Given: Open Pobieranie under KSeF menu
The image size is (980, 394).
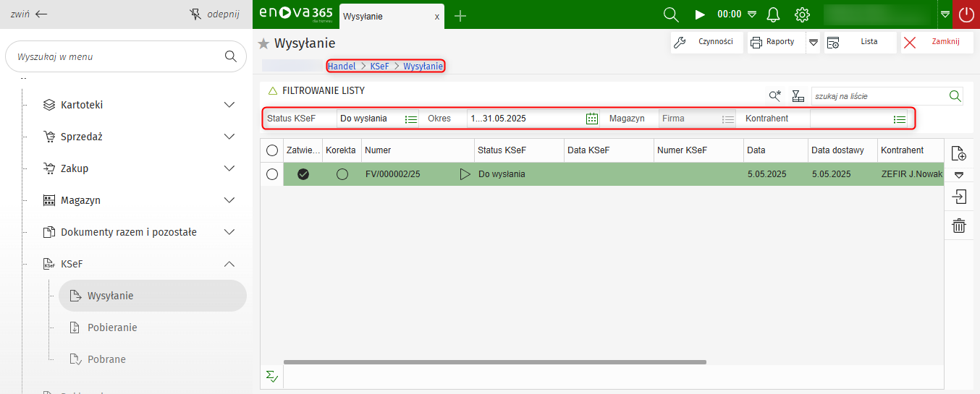Looking at the screenshot, I should (112, 327).
